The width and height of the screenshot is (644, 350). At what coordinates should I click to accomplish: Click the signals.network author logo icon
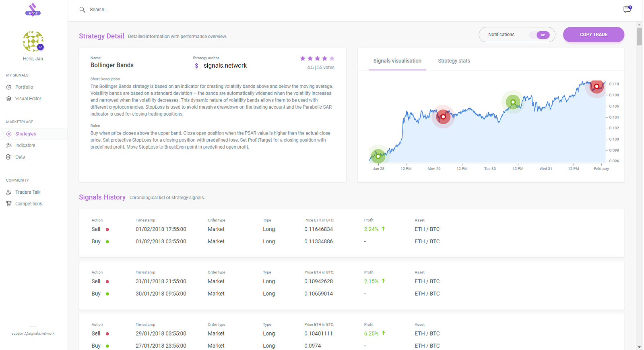click(x=196, y=66)
